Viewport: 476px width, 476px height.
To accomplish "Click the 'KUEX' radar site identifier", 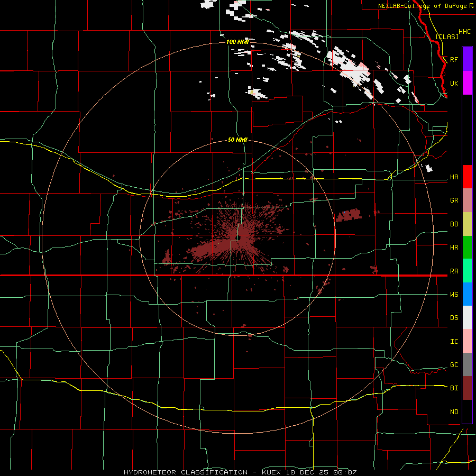I will coord(272,472).
